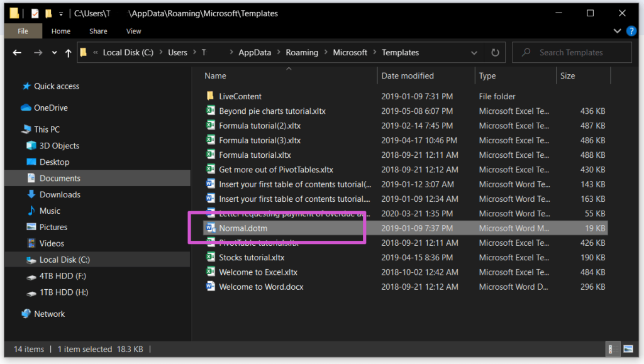
Task: Click Word icon of the 163 KB table of contents tutorial
Action: (x=210, y=199)
